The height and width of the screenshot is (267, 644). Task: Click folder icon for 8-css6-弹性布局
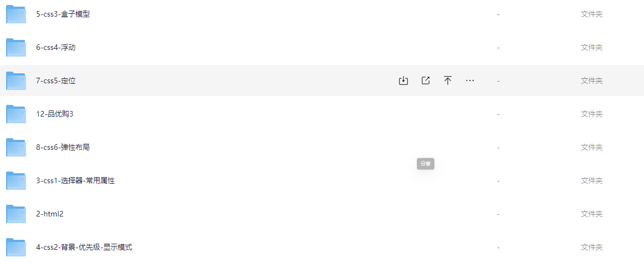coord(16,148)
